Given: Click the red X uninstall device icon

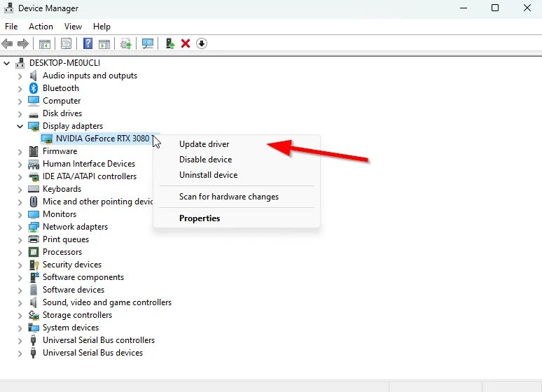Looking at the screenshot, I should tap(186, 43).
